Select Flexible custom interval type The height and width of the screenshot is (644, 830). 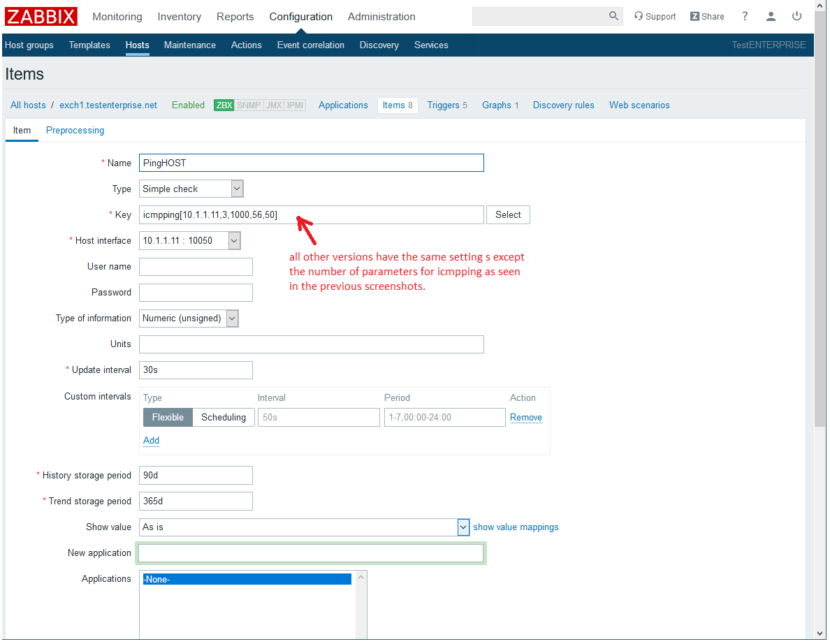pos(168,417)
